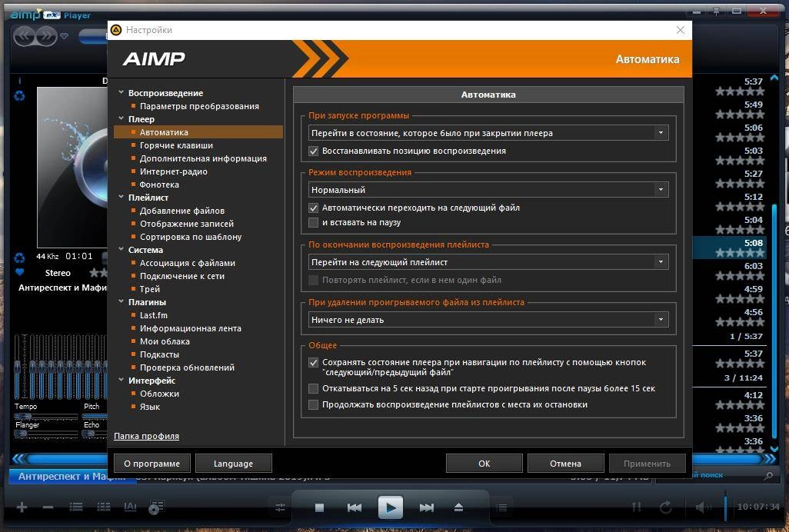Click the sort text icon in player bar

click(x=130, y=507)
